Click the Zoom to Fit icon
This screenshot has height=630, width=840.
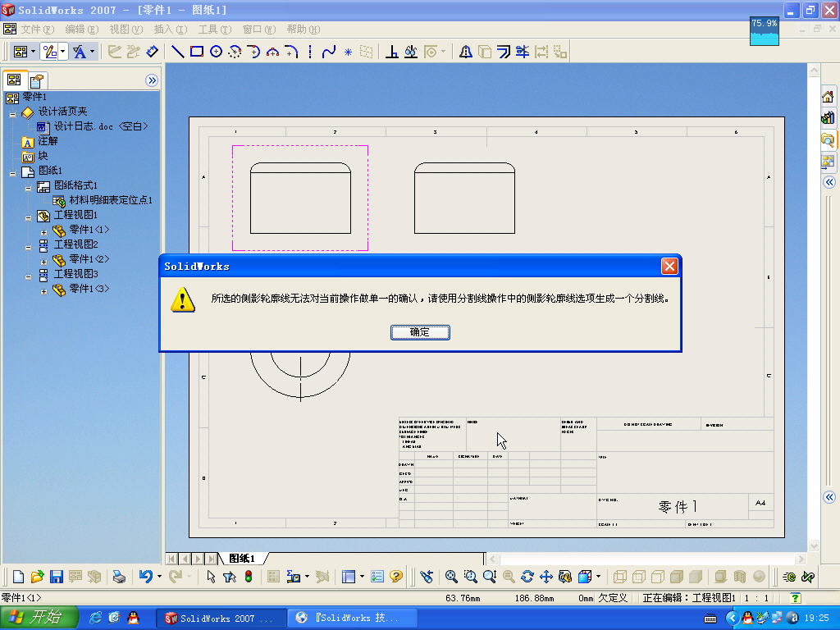click(451, 577)
